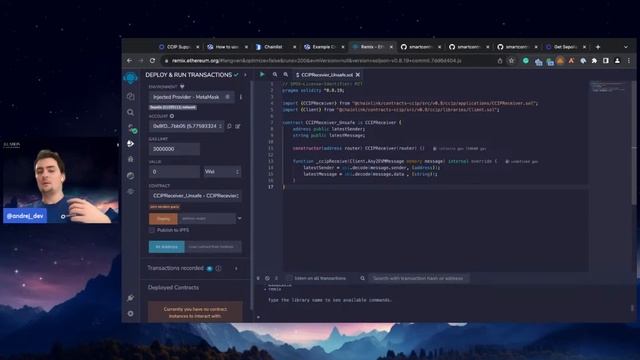Open the Account address dropdown

187,126
